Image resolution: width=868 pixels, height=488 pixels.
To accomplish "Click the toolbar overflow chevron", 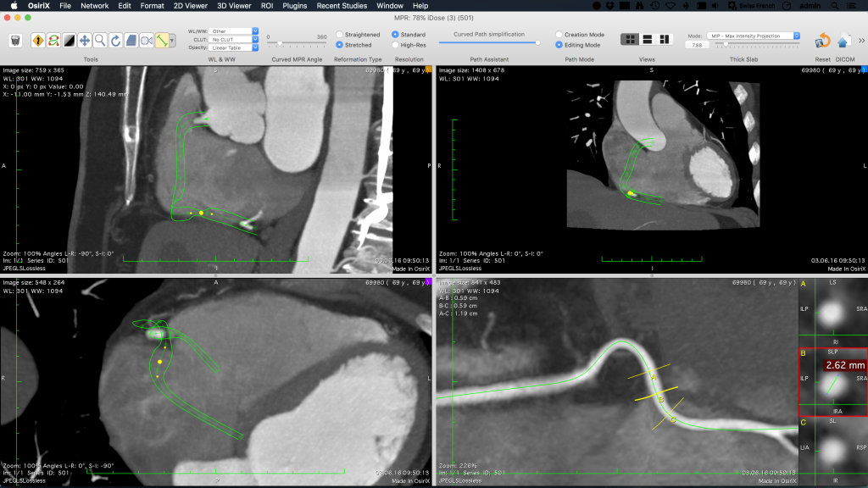I will click(x=861, y=39).
